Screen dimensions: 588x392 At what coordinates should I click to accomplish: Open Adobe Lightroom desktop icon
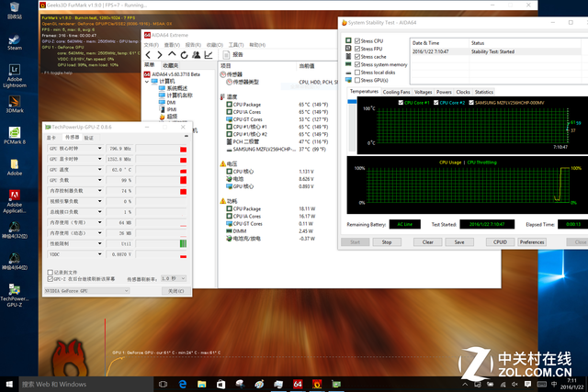pos(15,76)
